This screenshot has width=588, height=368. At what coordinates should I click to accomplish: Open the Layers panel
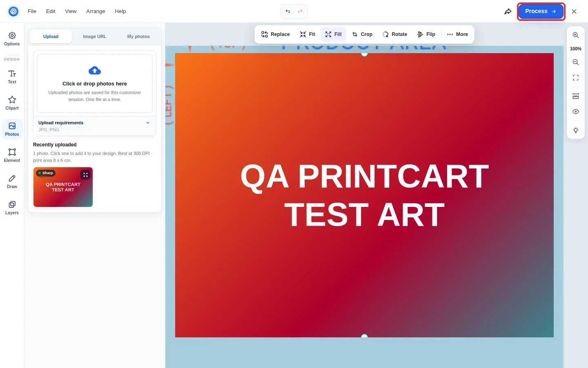click(12, 208)
